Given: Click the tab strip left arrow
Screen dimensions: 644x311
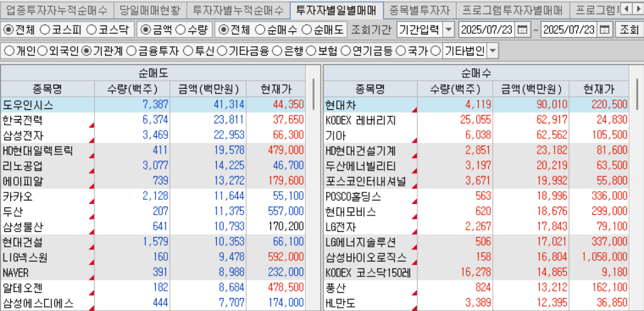Looking at the screenshot, I should tap(626, 9).
